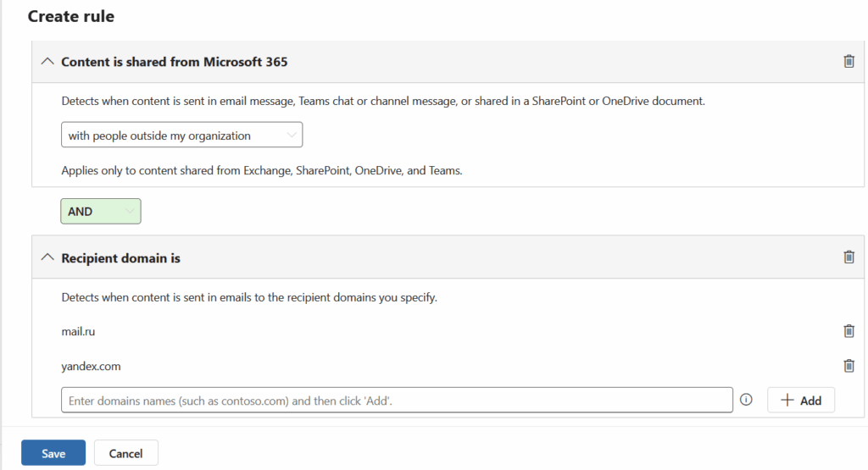Remove the yandex.com domain entry

(849, 366)
